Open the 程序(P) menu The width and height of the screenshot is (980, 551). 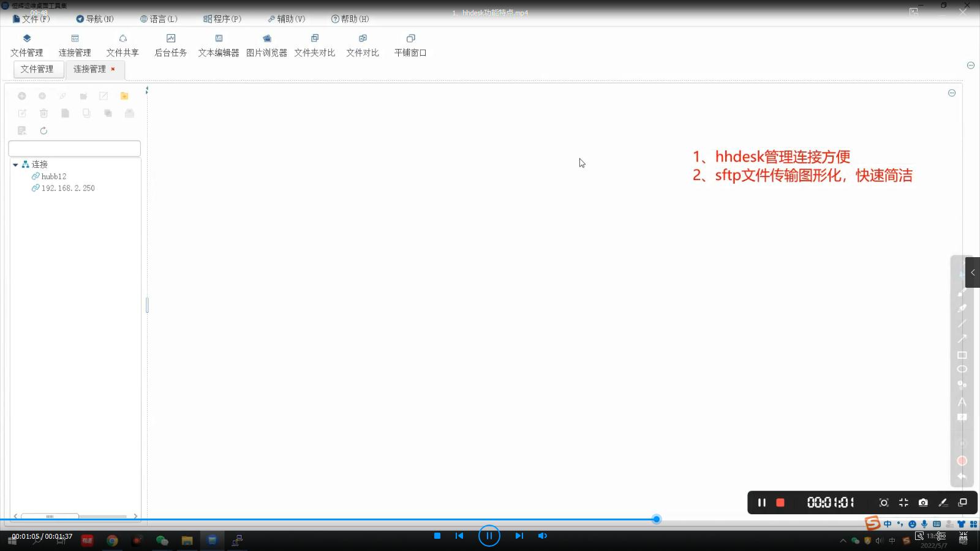click(222, 19)
